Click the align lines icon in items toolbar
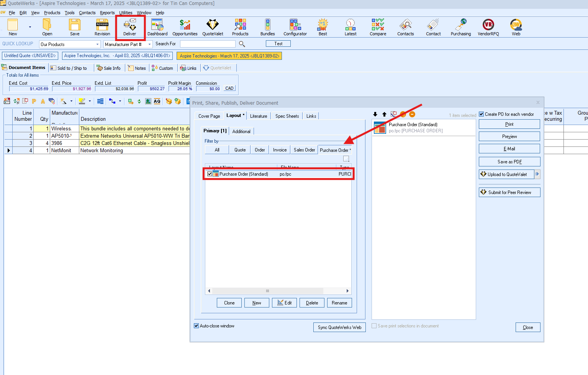 coord(100,101)
